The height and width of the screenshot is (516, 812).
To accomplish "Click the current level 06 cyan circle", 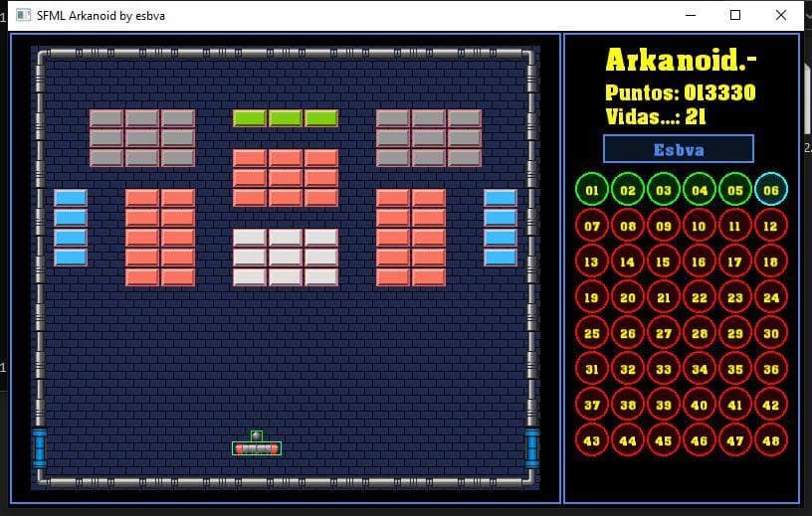I will coord(771,190).
